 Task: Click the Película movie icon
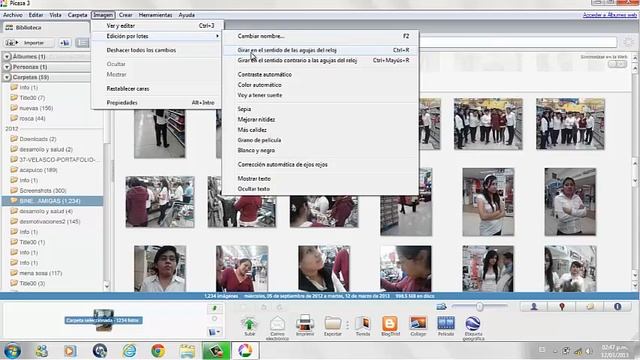tap(446, 324)
